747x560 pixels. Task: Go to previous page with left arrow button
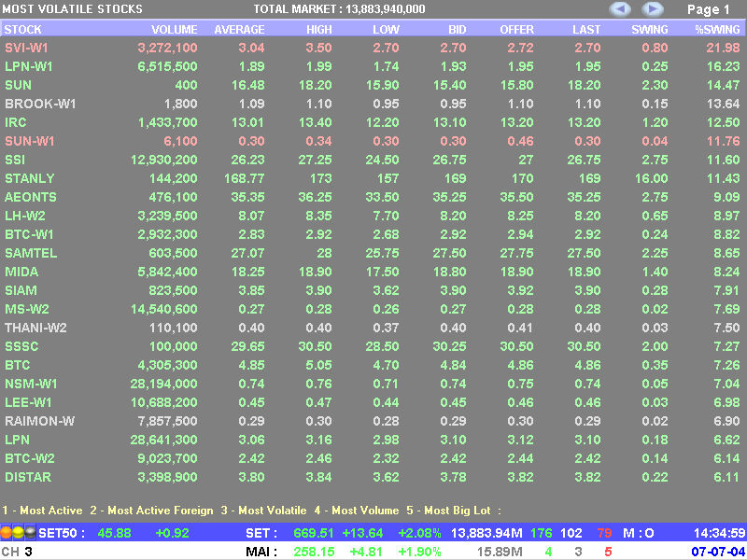(620, 9)
